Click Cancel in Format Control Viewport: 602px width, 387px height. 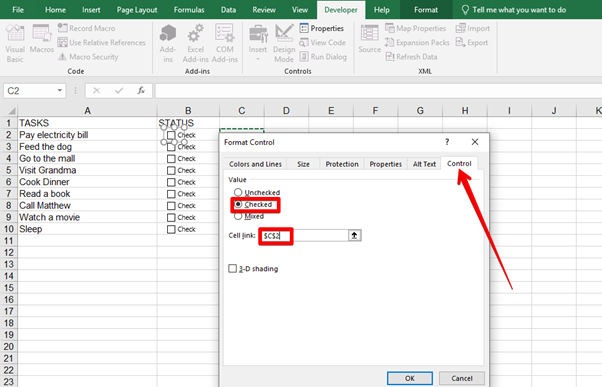pos(461,378)
